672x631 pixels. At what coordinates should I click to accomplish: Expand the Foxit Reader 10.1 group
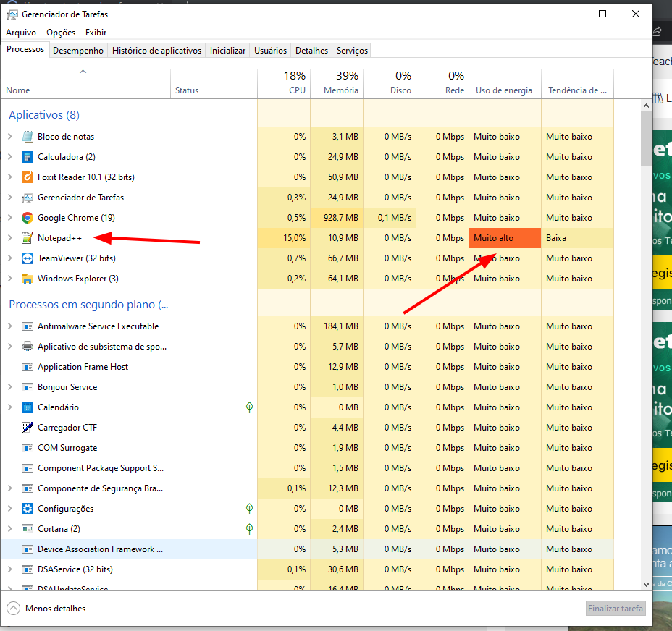click(x=10, y=177)
